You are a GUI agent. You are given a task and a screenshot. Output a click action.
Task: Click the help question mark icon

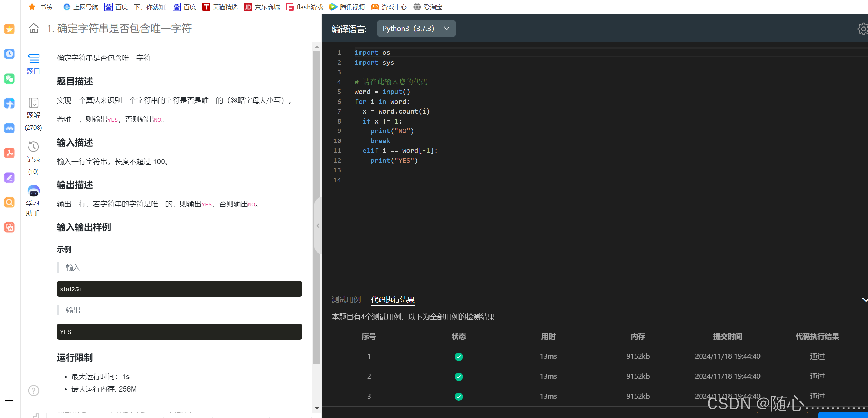click(33, 390)
